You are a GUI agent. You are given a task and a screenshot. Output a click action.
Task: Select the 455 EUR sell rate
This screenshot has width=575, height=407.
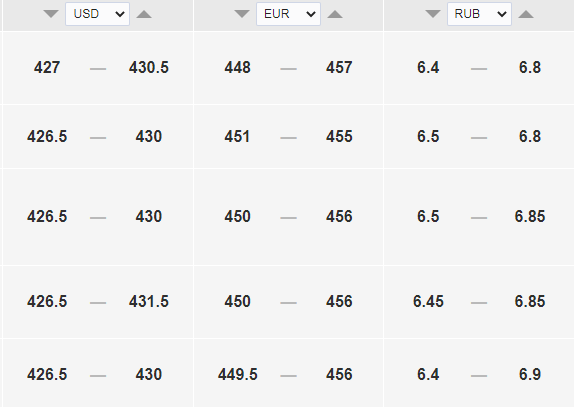point(339,136)
